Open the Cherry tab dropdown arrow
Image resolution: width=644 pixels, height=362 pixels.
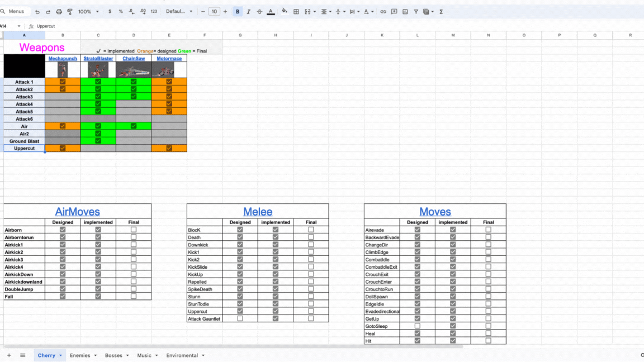60,355
